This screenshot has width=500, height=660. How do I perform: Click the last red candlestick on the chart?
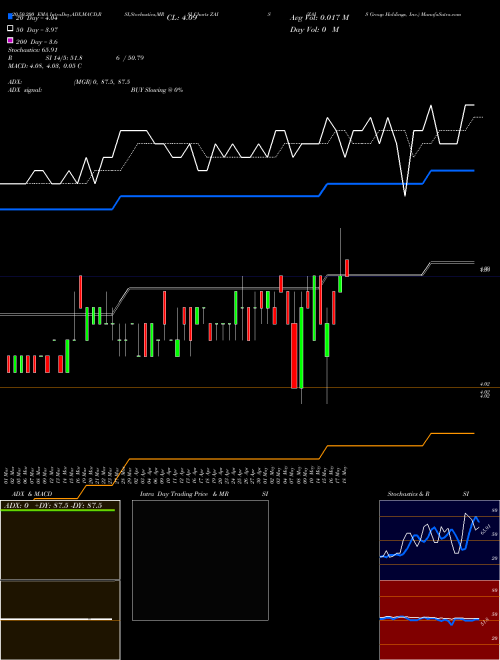tap(347, 268)
